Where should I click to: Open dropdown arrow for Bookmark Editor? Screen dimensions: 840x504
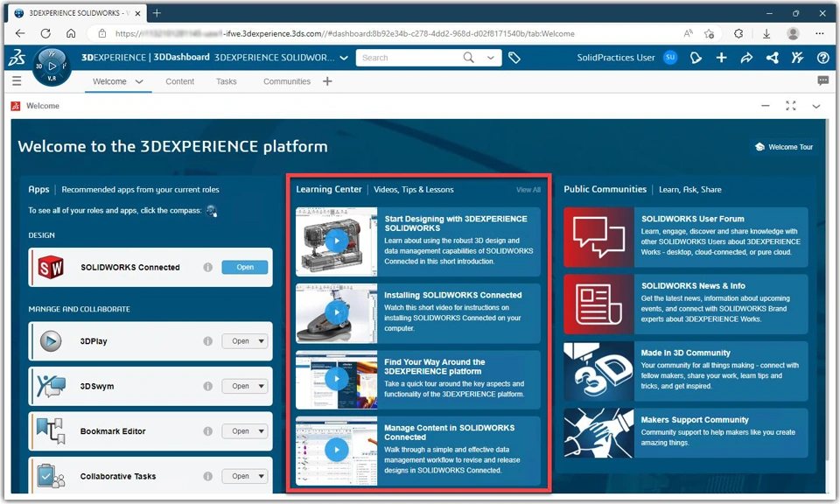[262, 431]
